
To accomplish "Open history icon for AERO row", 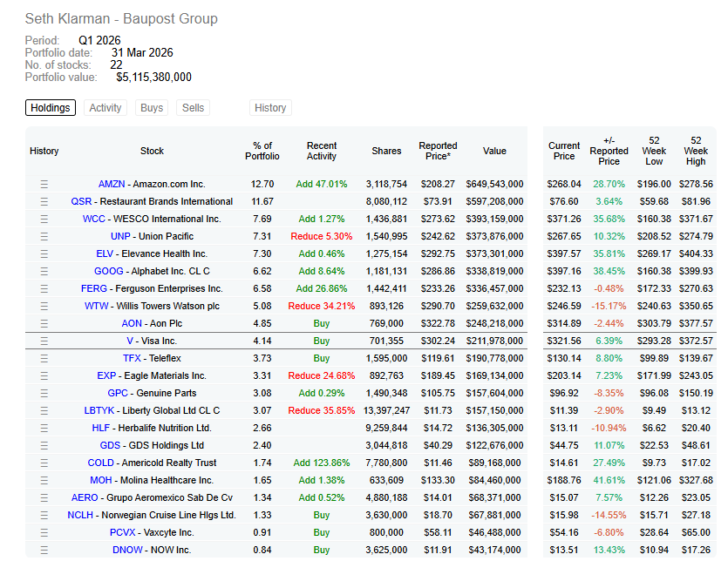I will pyautogui.click(x=44, y=497).
